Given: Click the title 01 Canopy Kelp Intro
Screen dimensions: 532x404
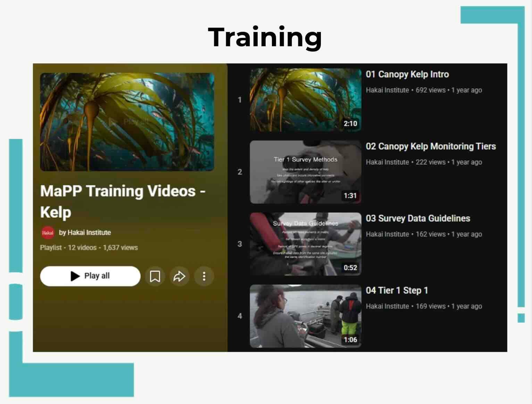Looking at the screenshot, I should pyautogui.click(x=407, y=74).
